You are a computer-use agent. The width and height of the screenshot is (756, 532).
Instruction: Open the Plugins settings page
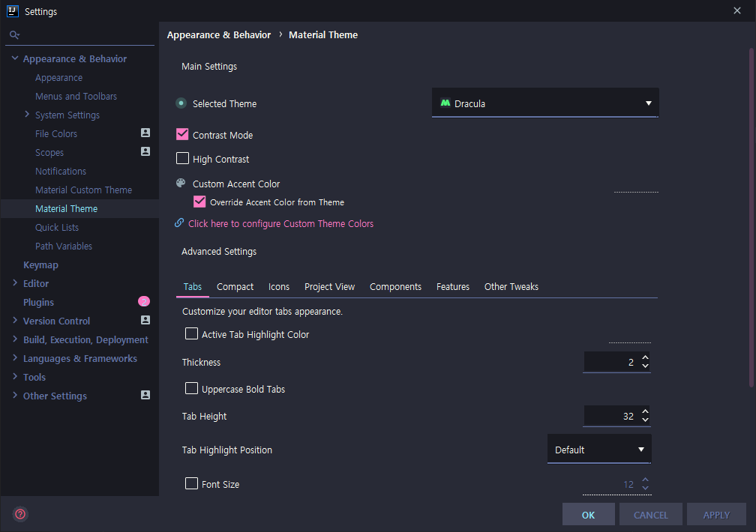pos(38,302)
